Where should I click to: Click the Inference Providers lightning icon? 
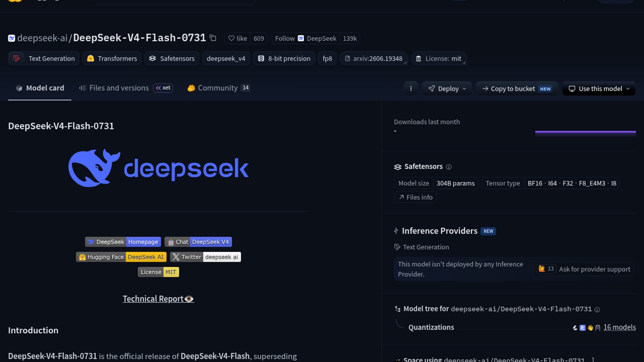[x=396, y=231]
